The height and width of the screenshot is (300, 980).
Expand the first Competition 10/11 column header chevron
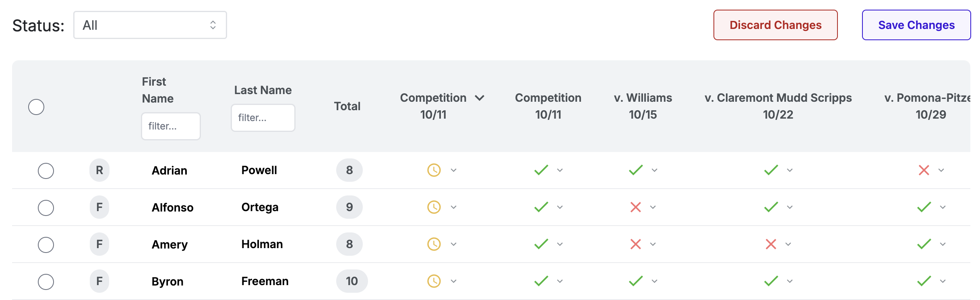(x=480, y=98)
